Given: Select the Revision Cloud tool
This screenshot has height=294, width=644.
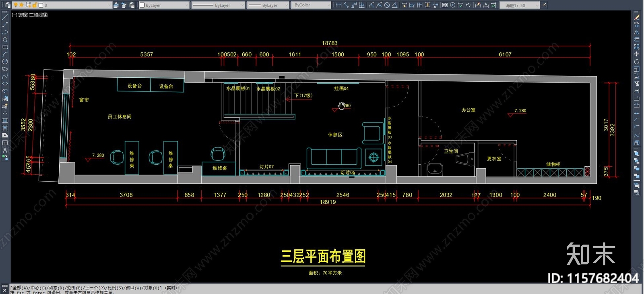Looking at the screenshot, I should (5, 69).
